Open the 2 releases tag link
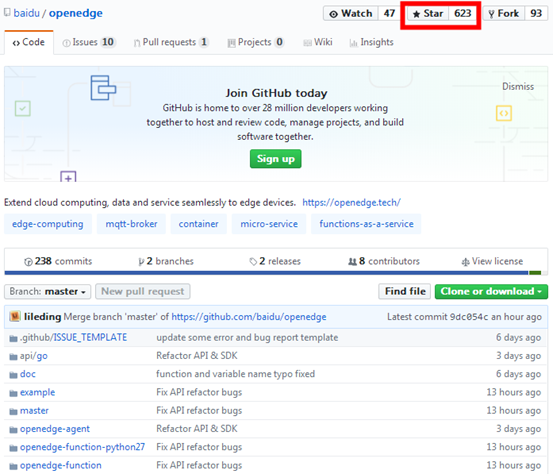The image size is (553, 474). 275,261
